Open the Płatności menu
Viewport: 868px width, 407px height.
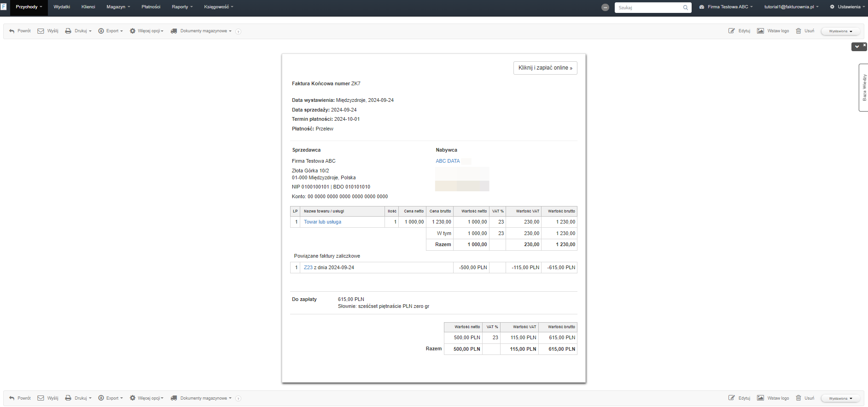pyautogui.click(x=151, y=7)
